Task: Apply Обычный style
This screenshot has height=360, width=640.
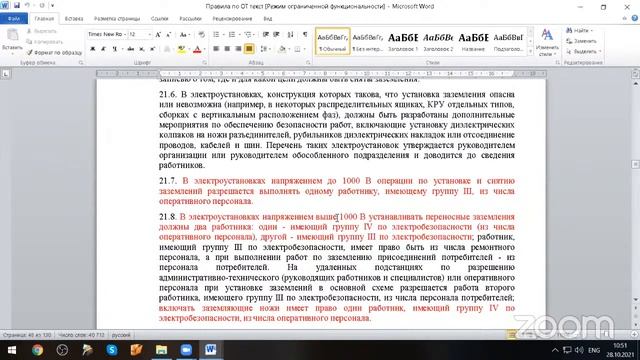Action: [x=333, y=42]
